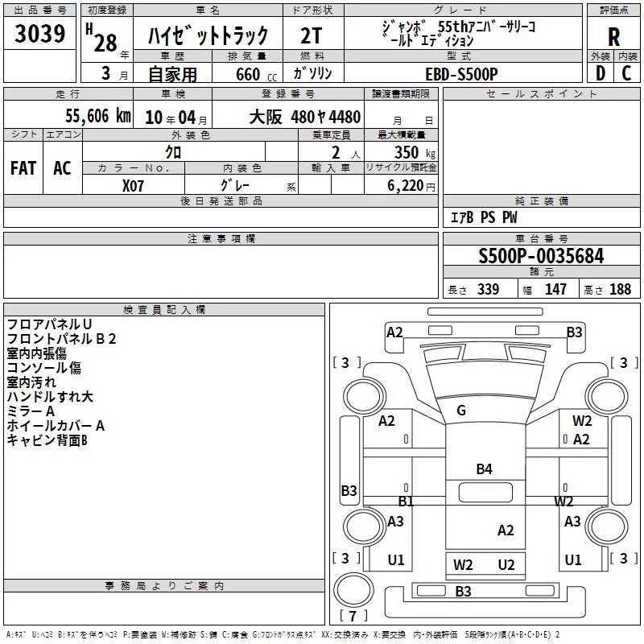Click the recycle deposit 6,220 円
Viewport: 644px width, 644px height.
tap(411, 186)
